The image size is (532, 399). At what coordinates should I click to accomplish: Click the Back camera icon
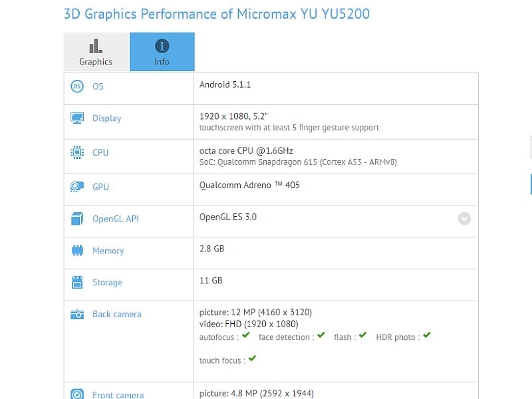click(x=77, y=314)
